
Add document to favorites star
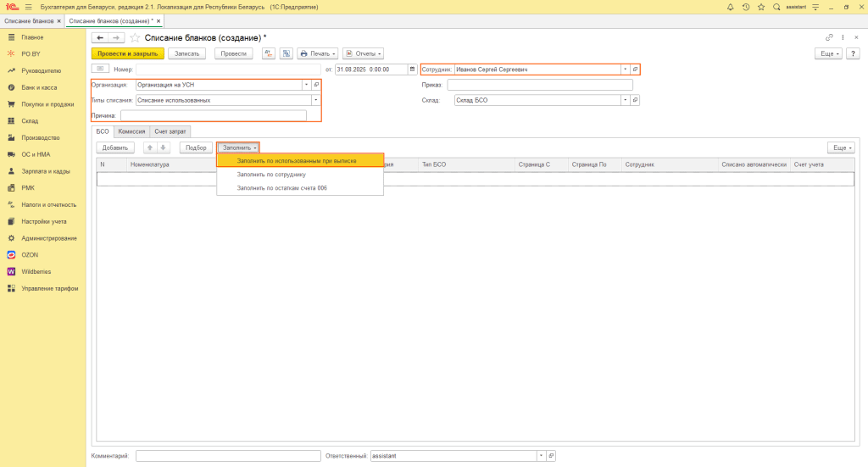(x=135, y=37)
